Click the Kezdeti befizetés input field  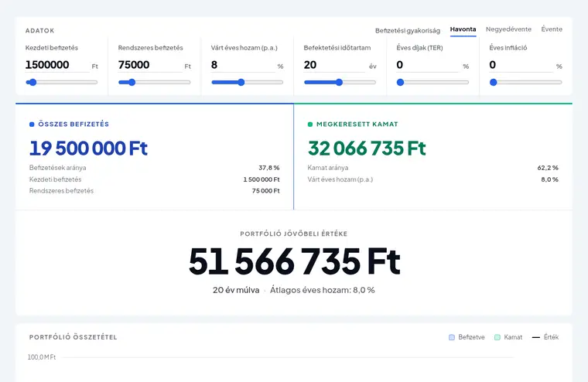point(57,65)
